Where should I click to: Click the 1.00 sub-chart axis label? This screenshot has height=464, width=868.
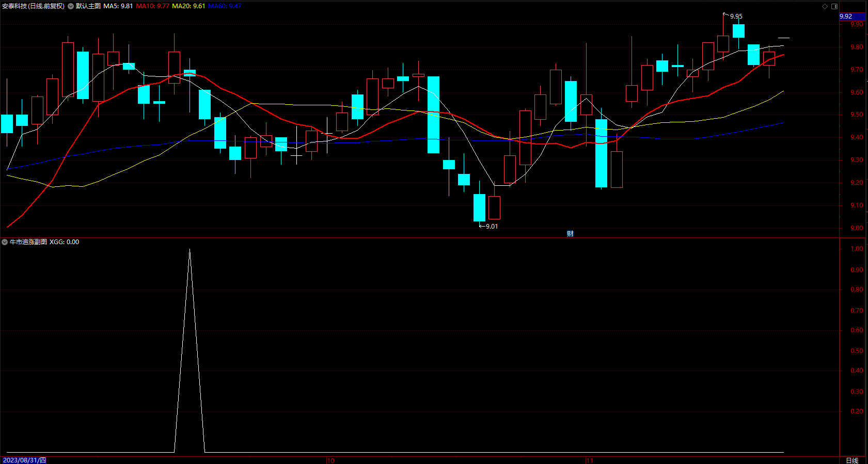click(x=857, y=249)
